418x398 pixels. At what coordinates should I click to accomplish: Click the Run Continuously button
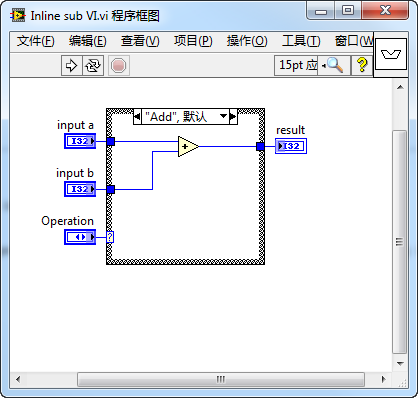pos(93,65)
